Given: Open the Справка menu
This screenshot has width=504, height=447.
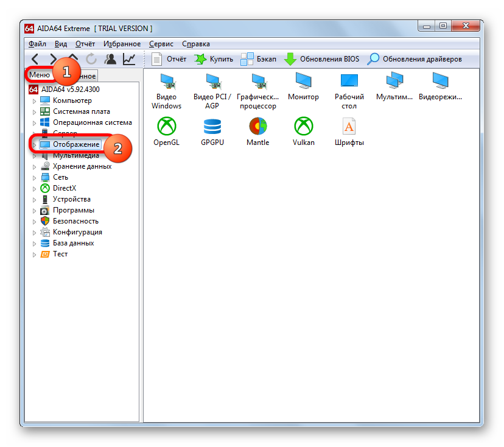Looking at the screenshot, I should coord(196,44).
